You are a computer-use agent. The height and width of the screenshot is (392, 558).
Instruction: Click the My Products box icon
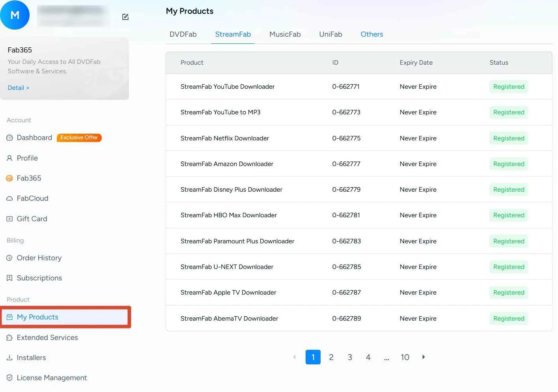click(x=9, y=317)
